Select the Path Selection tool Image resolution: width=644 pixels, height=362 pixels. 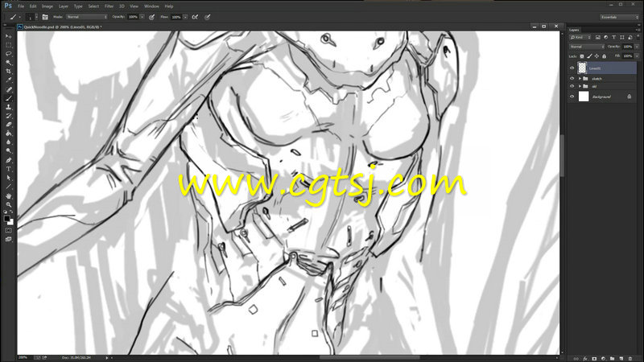[8, 178]
